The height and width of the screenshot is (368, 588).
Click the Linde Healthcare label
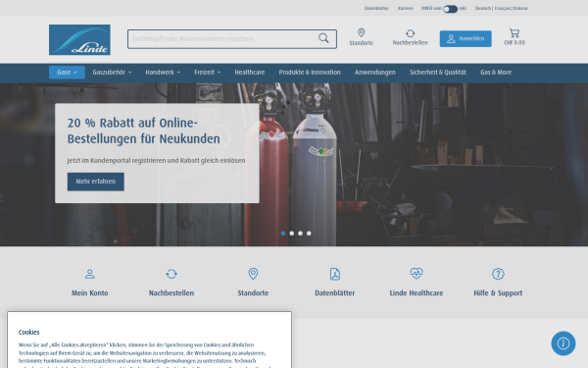tap(416, 292)
